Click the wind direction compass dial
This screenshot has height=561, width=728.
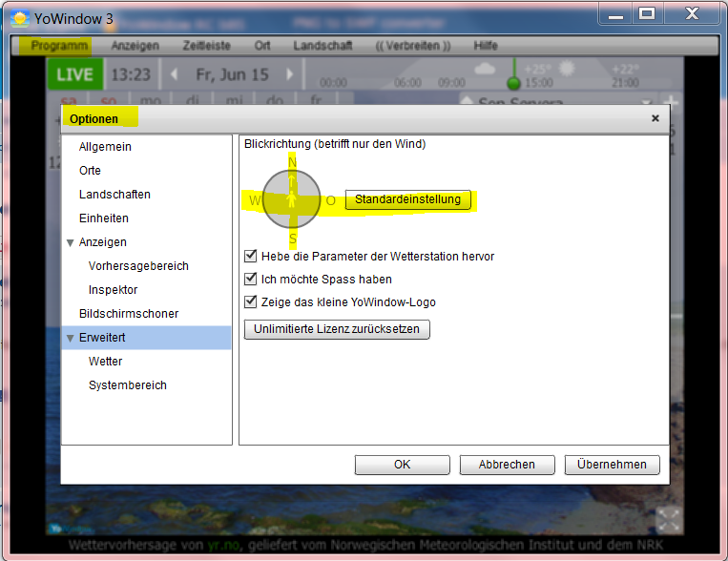pos(292,200)
